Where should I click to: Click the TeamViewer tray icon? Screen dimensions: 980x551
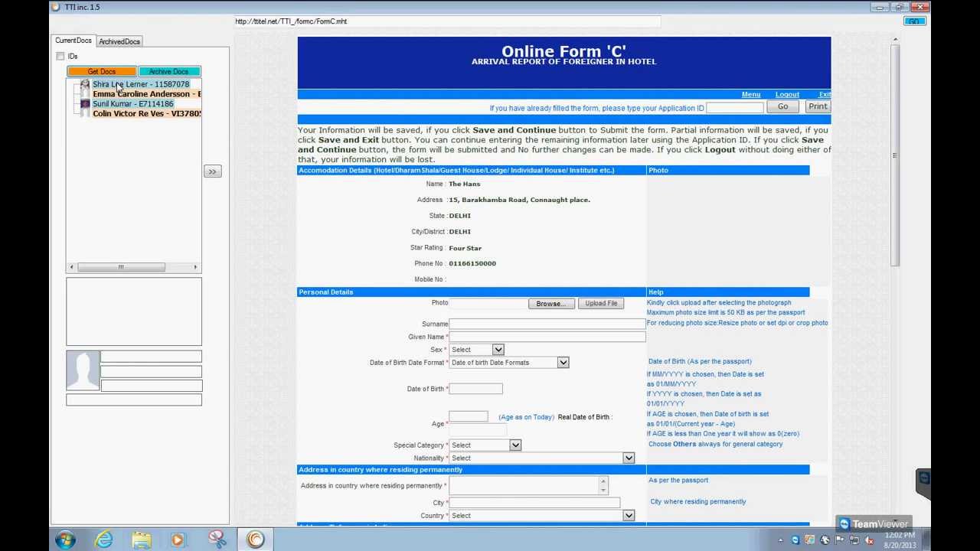coord(795,540)
